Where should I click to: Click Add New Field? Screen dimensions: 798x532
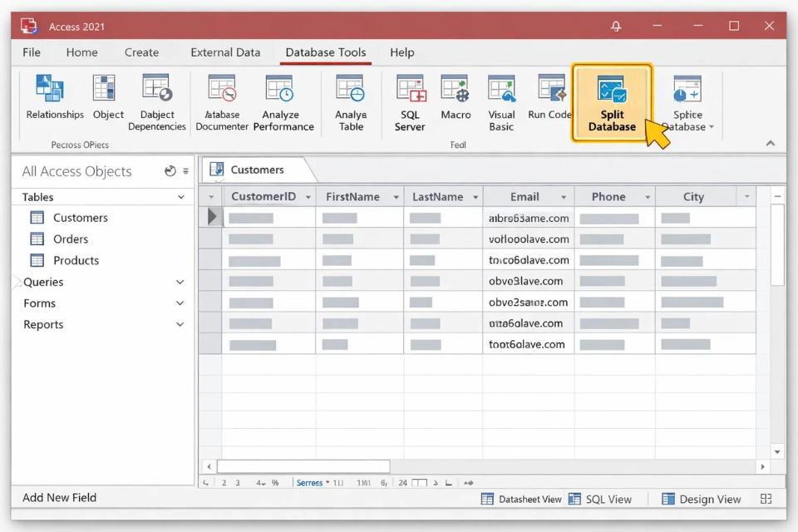(x=59, y=497)
